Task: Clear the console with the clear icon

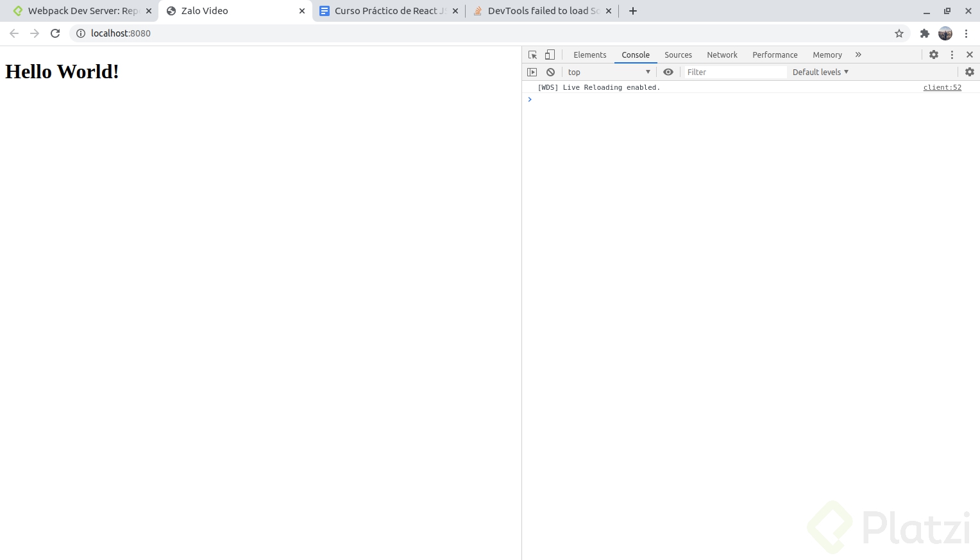Action: [550, 72]
